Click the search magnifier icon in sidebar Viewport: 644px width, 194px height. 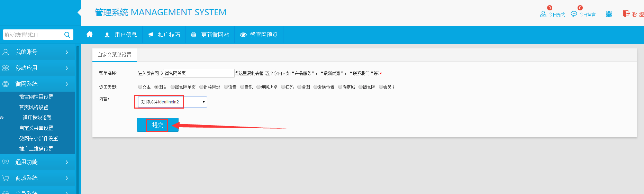(67, 35)
